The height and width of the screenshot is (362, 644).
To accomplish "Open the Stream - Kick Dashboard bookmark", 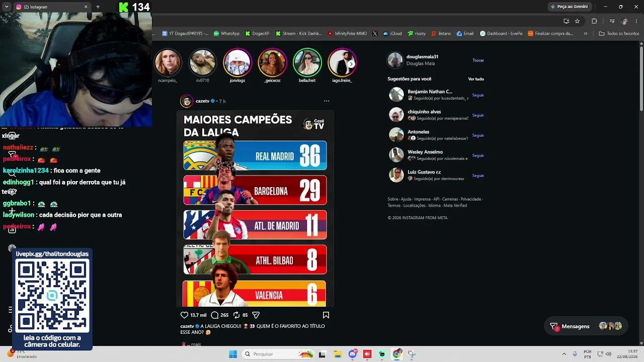I will point(299,34).
